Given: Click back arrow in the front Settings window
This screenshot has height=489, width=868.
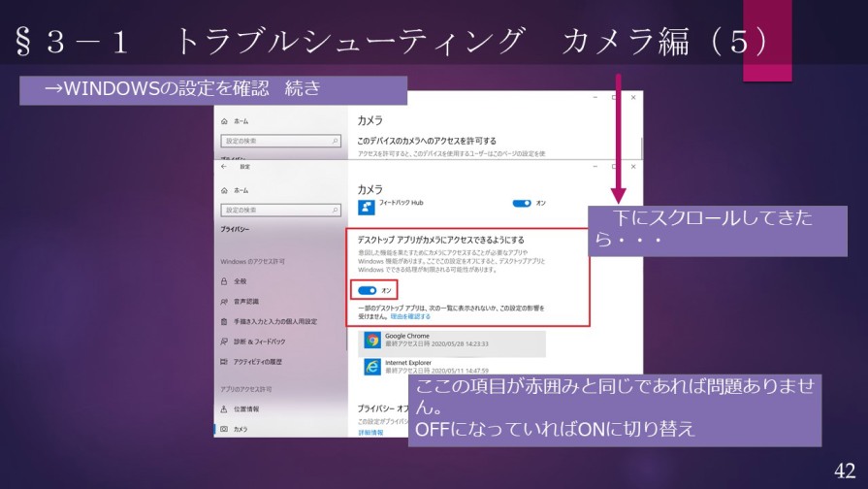Looking at the screenshot, I should (224, 167).
